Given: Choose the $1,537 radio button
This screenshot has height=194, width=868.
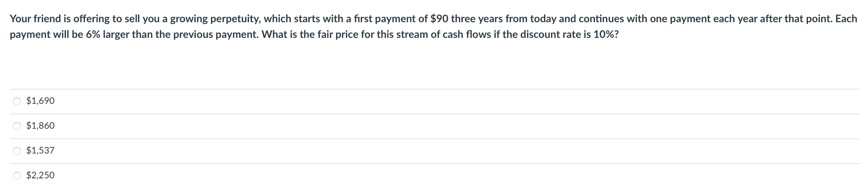Looking at the screenshot, I should (x=17, y=151).
